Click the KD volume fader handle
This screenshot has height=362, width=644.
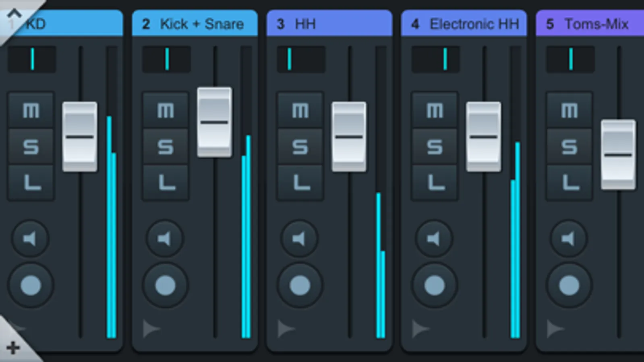80,137
